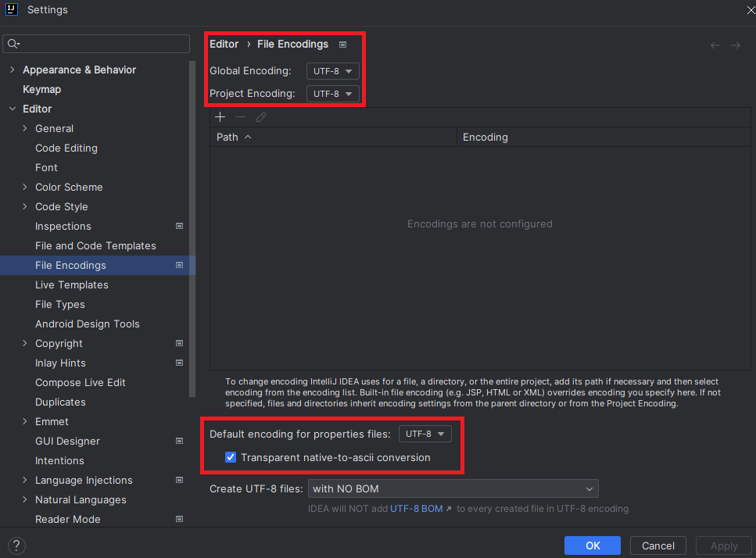756x558 pixels.
Task: Click the project icon next to Language Injections
Action: (179, 480)
